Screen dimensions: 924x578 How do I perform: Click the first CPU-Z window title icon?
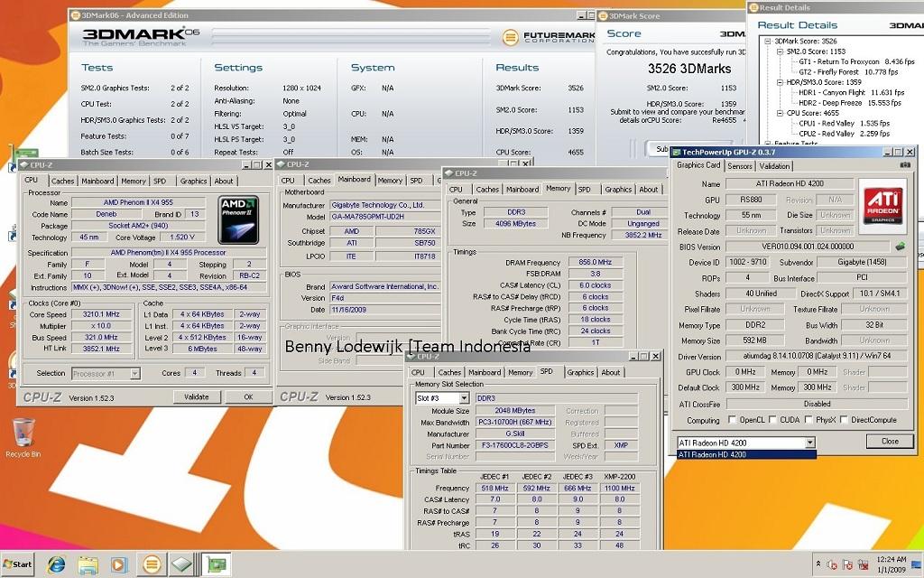pos(23,165)
